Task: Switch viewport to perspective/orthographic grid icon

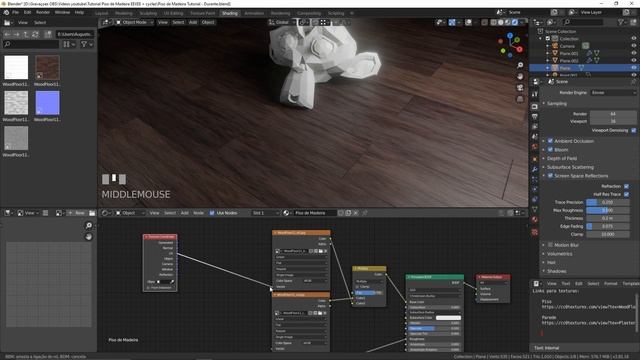Action: point(520,99)
